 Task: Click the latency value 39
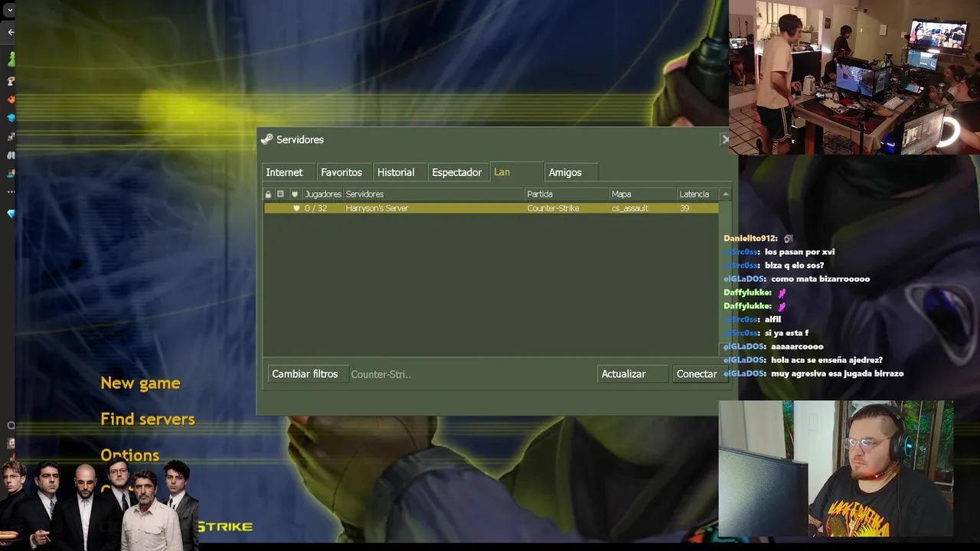click(x=684, y=208)
